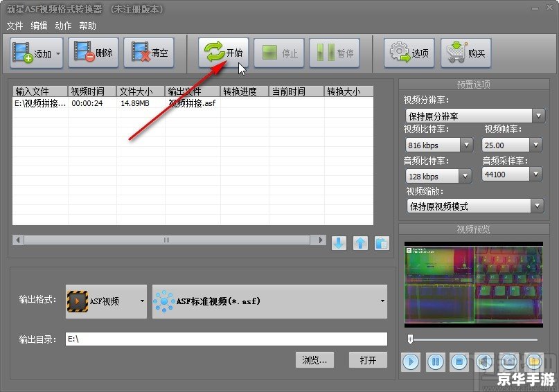This screenshot has width=559, height=392.
Task: Click the 清空 (Clear) list button
Action: 149,53
